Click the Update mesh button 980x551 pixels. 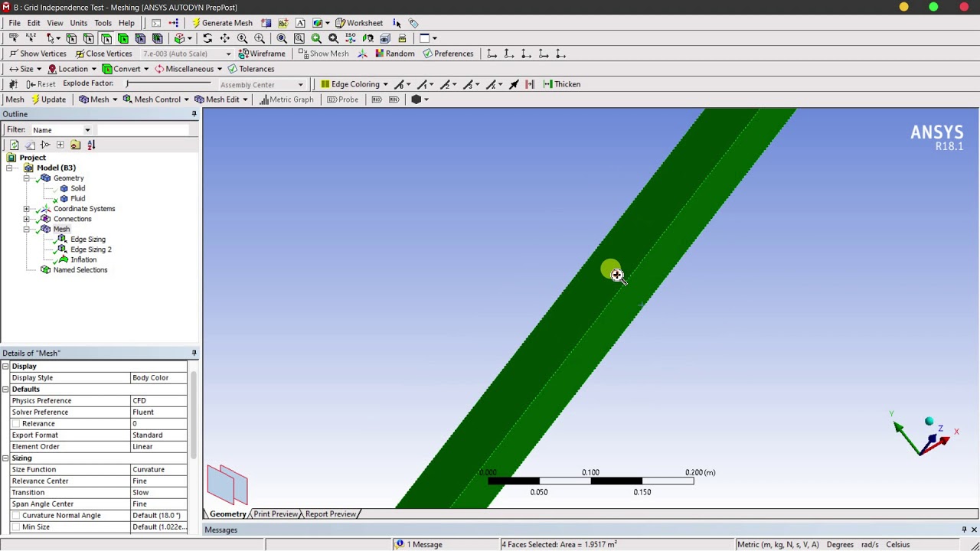point(48,99)
